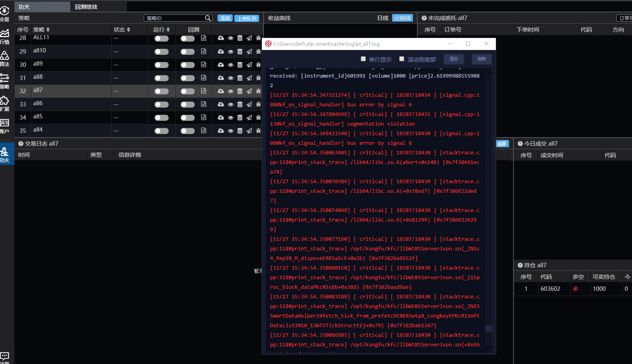Click the 收益曲线 panel title
632x364 pixels.
click(x=279, y=18)
